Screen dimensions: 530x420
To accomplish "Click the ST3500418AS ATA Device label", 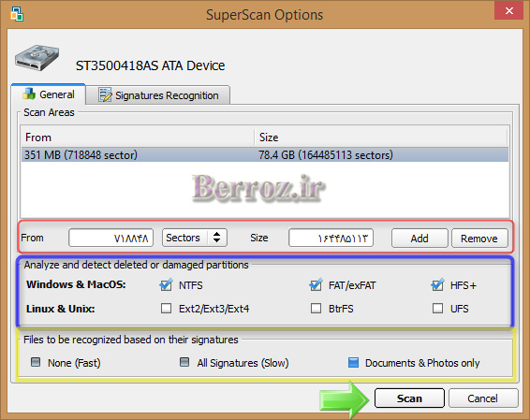I will pyautogui.click(x=150, y=65).
